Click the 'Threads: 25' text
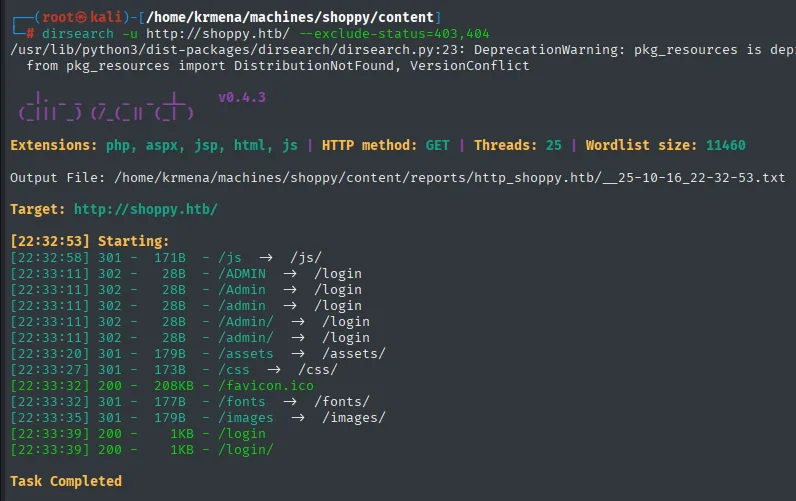 tap(518, 145)
